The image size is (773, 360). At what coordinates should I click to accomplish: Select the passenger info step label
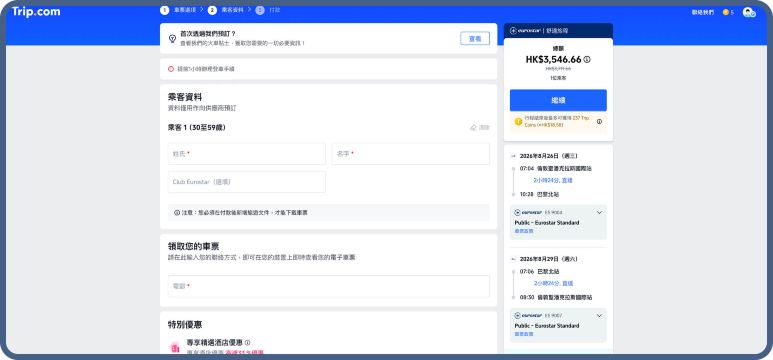tap(233, 10)
